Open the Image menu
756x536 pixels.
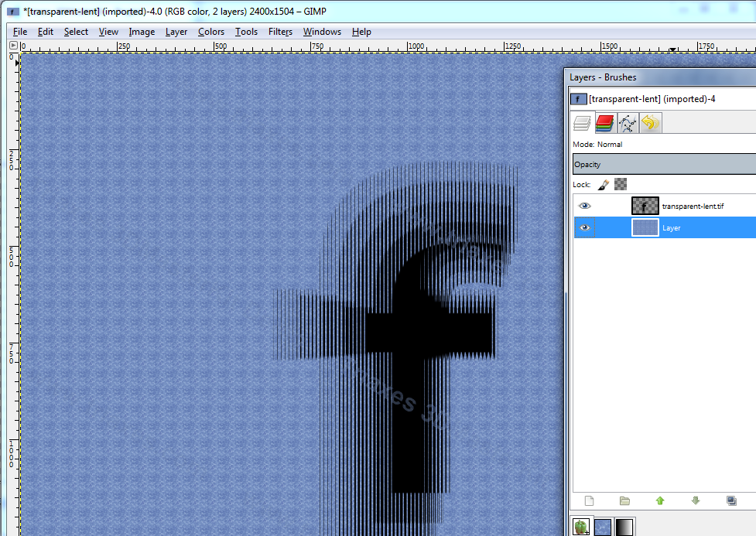pos(142,32)
